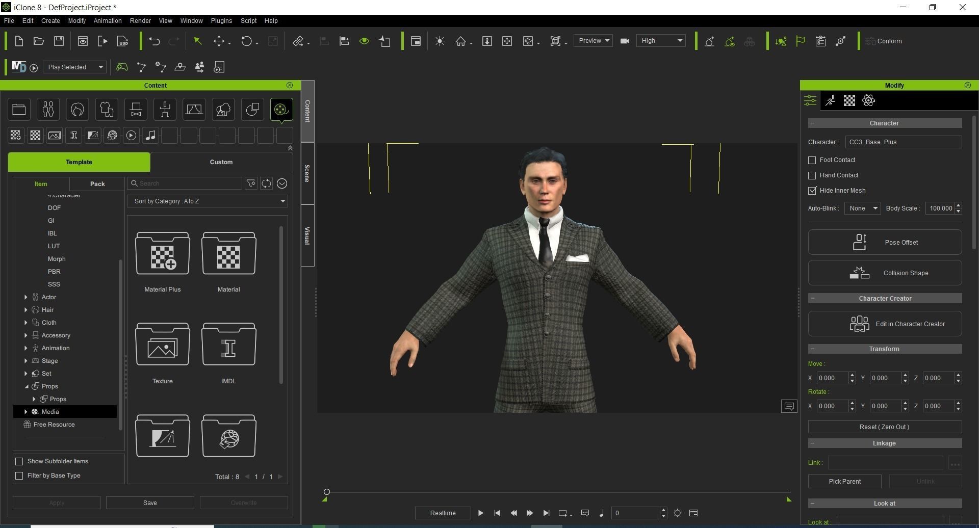Open the Material Plus folder
Image resolution: width=980 pixels, height=528 pixels.
(162, 254)
